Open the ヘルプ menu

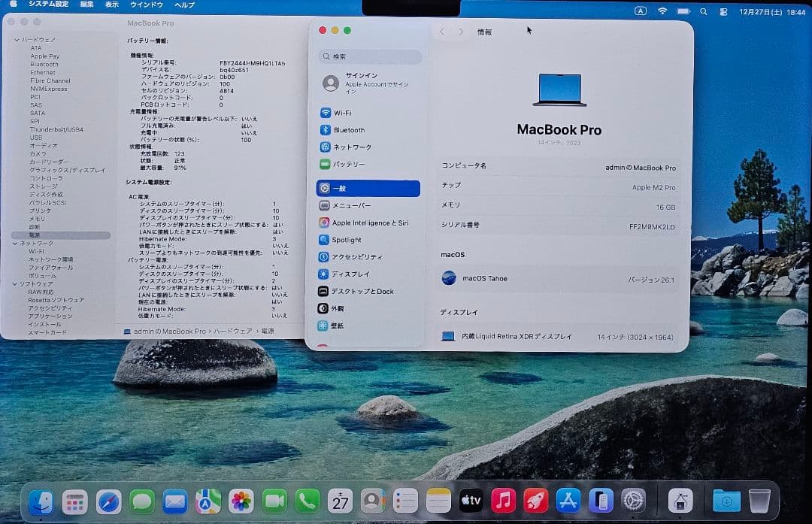(x=186, y=5)
